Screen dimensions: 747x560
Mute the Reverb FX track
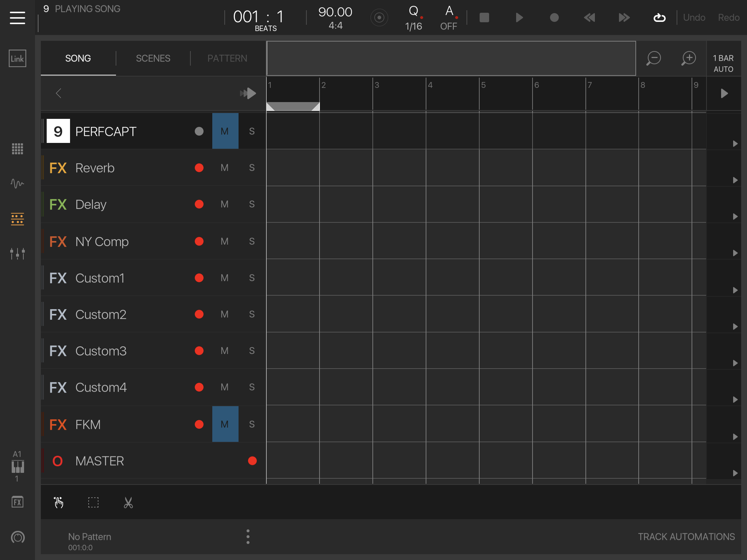click(225, 168)
